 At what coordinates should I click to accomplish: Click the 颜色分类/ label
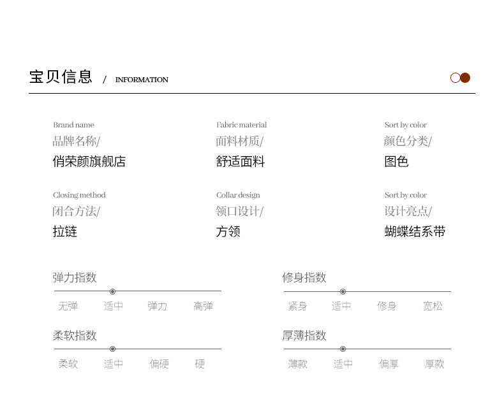tap(408, 141)
